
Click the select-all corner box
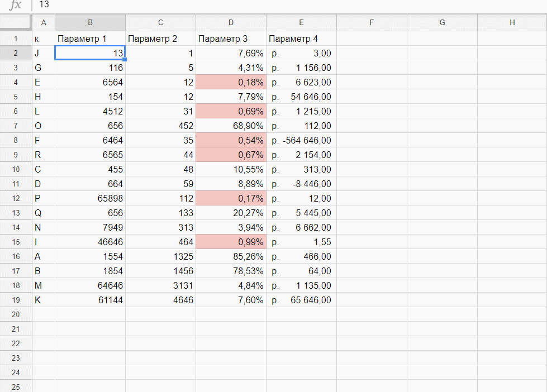point(16,22)
